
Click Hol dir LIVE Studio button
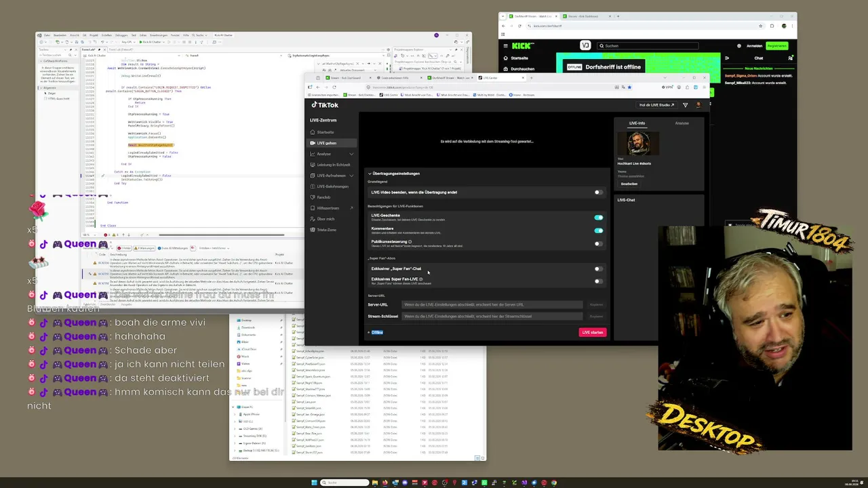click(x=656, y=105)
